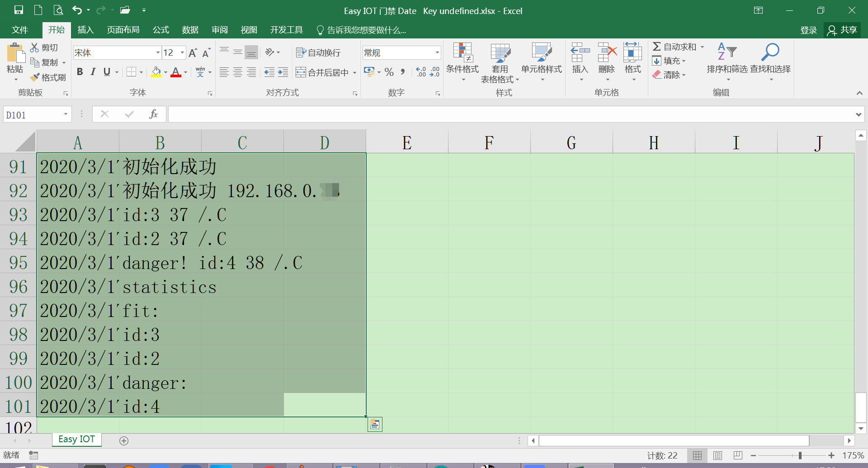Viewport: 868px width, 468px height.
Task: Click the Format Painter brush
Action: pyautogui.click(x=48, y=77)
